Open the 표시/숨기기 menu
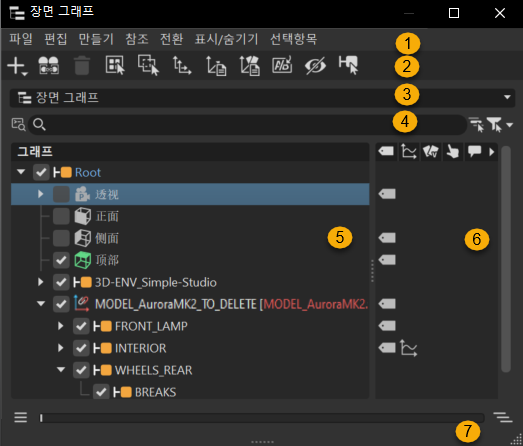Screen dimensions: 523x446 click(226, 39)
